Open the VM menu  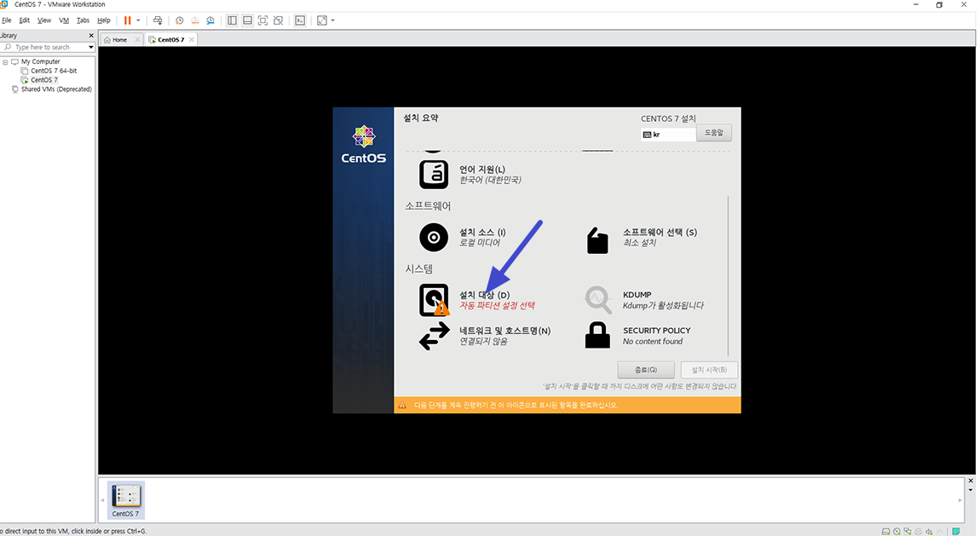[64, 20]
